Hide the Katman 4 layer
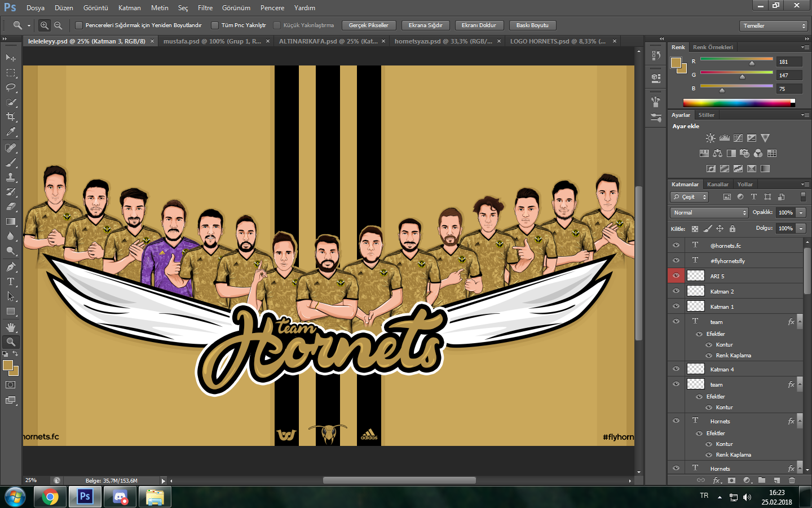812x508 pixels. 676,369
